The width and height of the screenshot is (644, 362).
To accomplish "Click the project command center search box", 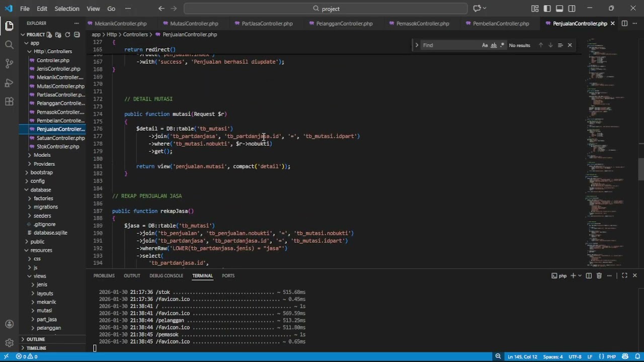I will tap(326, 9).
